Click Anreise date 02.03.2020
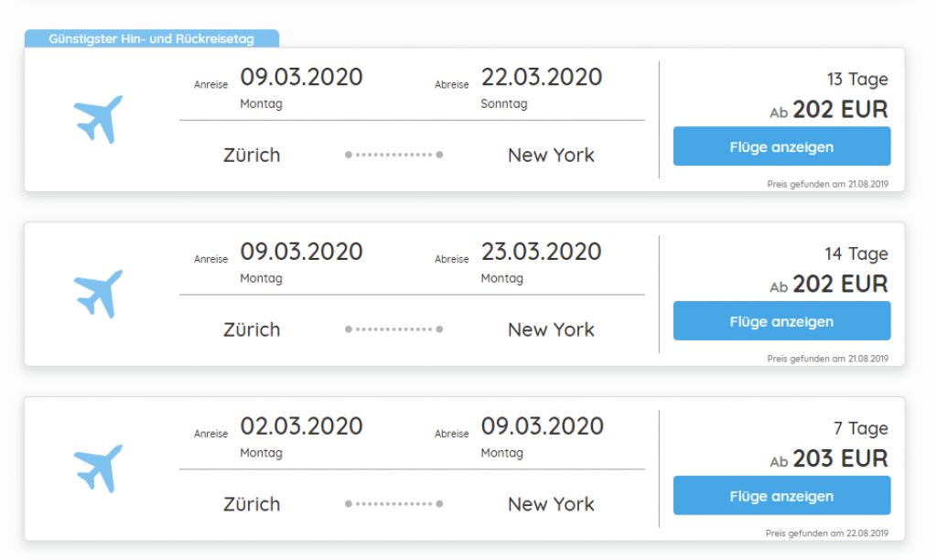937x560 pixels. 301,426
